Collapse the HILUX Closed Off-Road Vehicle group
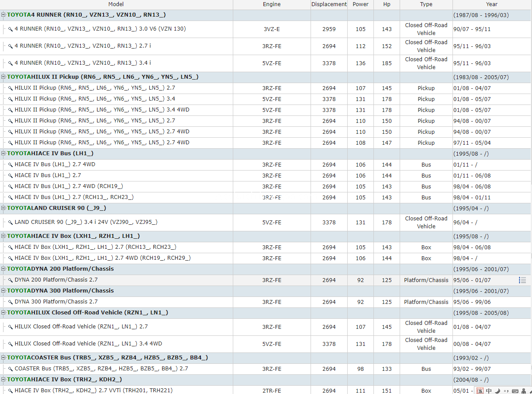Viewport: 532px width, 394px height. click(x=3, y=313)
